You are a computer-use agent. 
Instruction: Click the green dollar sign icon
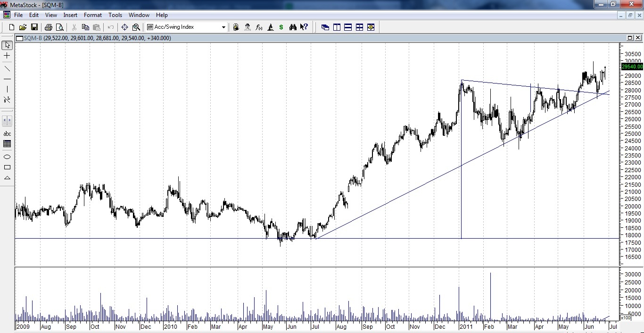pyautogui.click(x=281, y=27)
